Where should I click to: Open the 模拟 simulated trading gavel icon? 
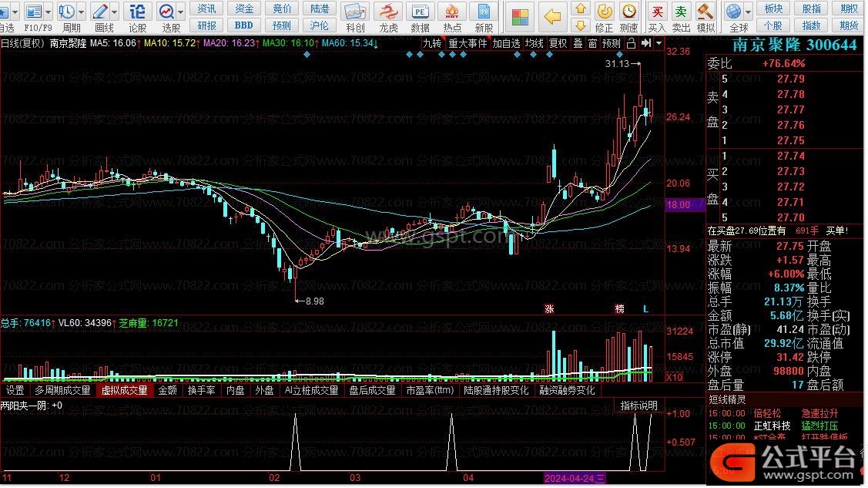705,11
